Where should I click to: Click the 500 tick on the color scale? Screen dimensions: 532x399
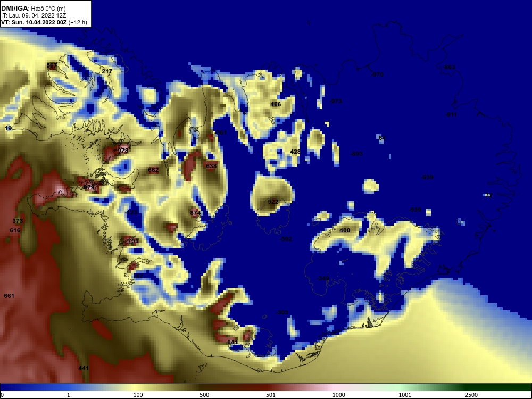pyautogui.click(x=204, y=395)
